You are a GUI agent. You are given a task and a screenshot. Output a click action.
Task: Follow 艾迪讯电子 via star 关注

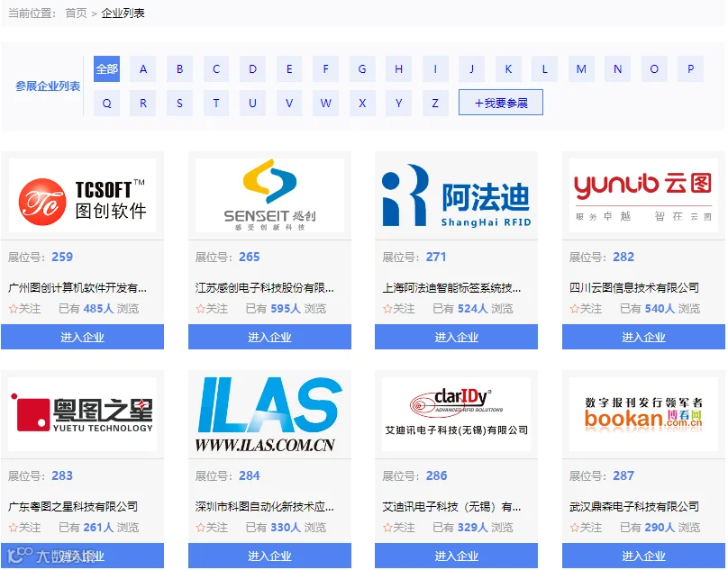399,528
